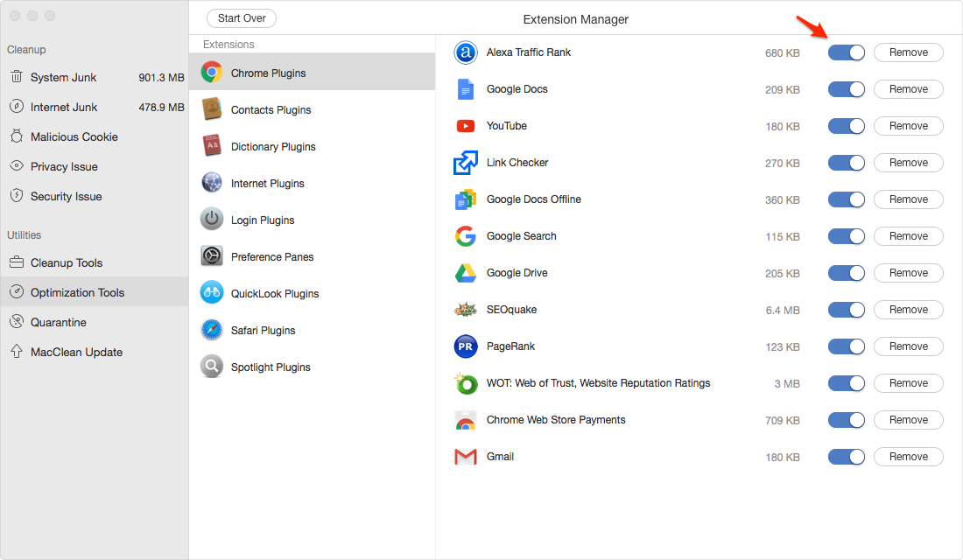Remove the Google Drive extension
This screenshot has width=963, height=560.
pyautogui.click(x=909, y=273)
